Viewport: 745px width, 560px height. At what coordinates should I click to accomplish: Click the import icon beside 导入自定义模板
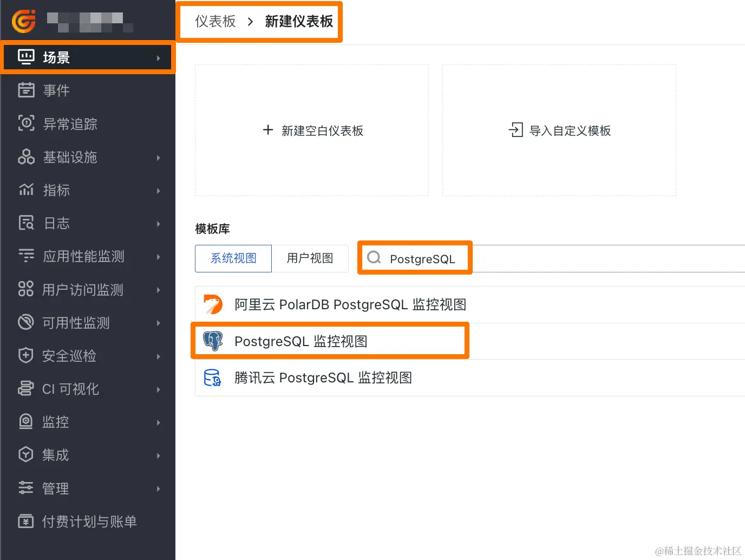pos(516,130)
